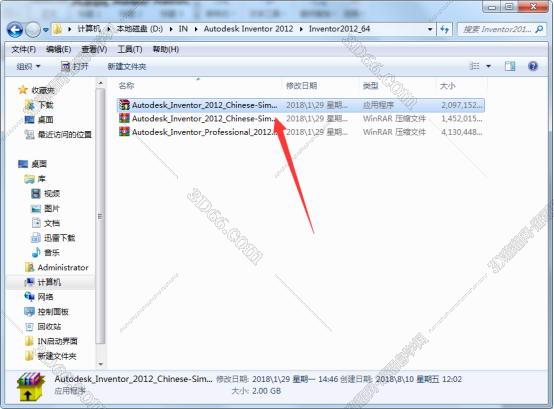The height and width of the screenshot is (409, 554).
Task: Click the refresh icon beside address bar
Action: (x=445, y=29)
